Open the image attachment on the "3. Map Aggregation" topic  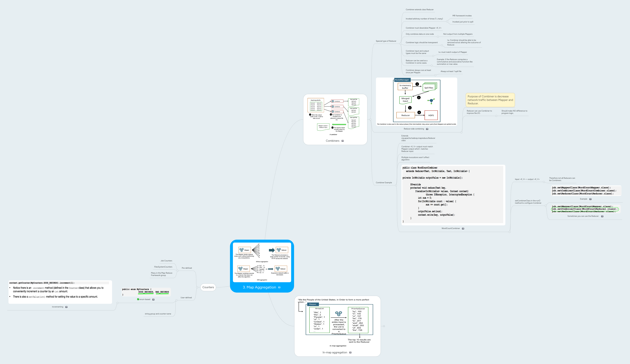pyautogui.click(x=279, y=287)
